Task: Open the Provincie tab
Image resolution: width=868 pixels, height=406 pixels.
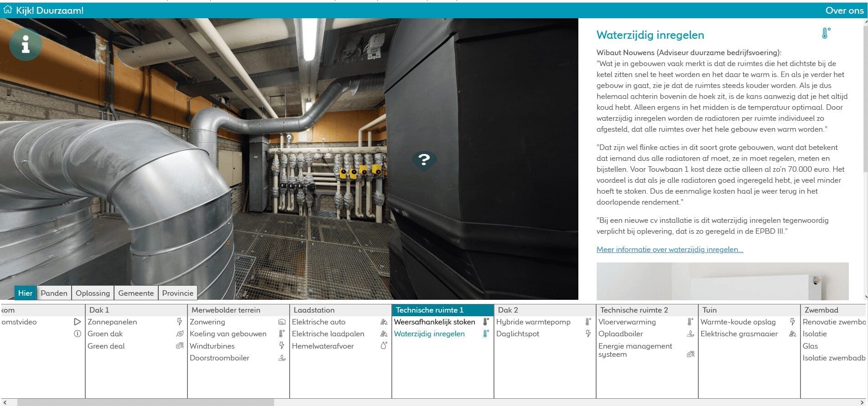Action: (177, 293)
